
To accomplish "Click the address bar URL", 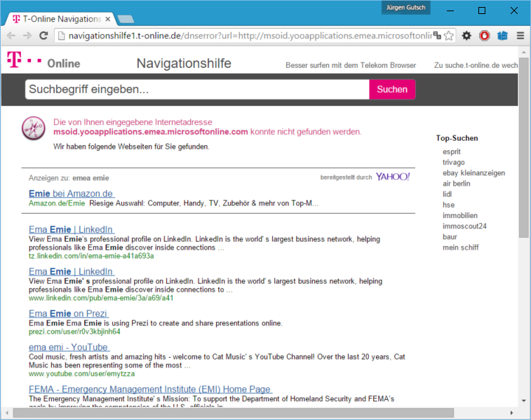I will coord(250,36).
